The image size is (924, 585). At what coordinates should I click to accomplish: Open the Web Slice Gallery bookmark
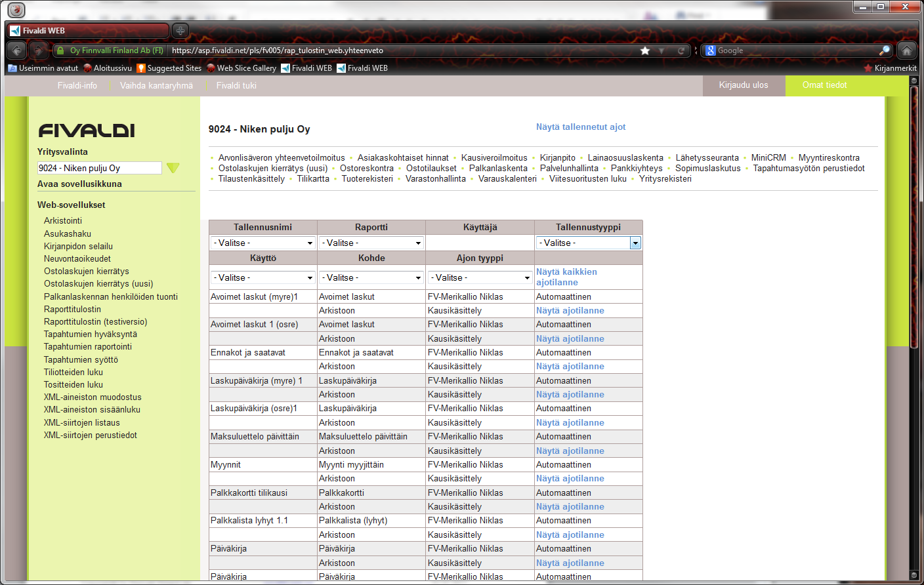241,68
